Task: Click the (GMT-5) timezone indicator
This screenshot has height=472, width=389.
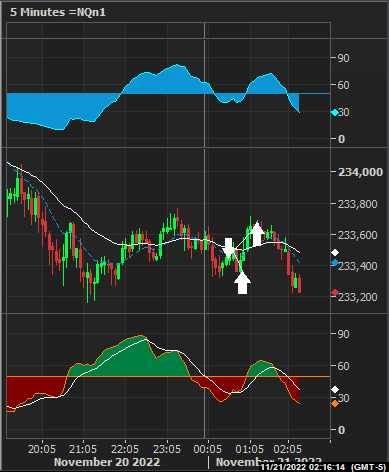Action: (x=369, y=467)
